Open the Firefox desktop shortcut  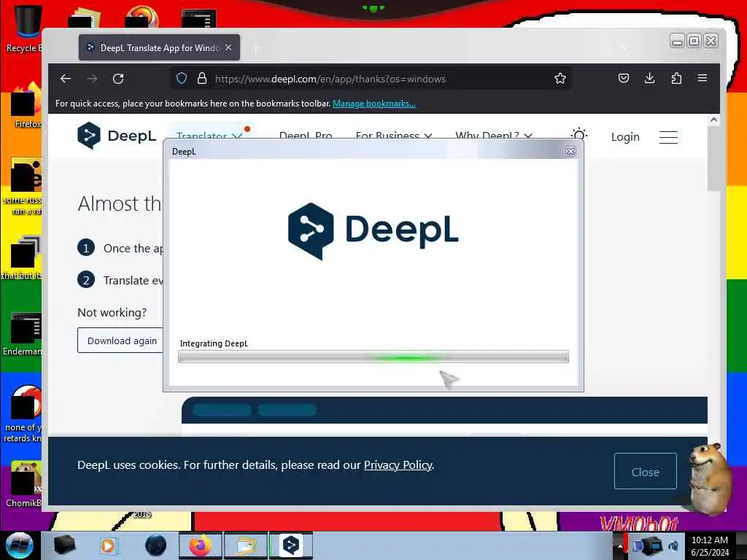(x=26, y=106)
